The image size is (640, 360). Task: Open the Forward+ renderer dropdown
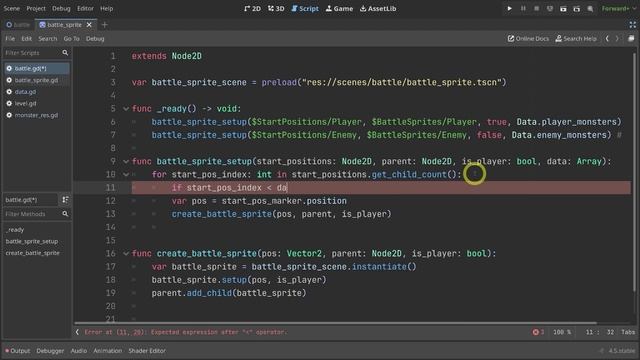(618, 8)
